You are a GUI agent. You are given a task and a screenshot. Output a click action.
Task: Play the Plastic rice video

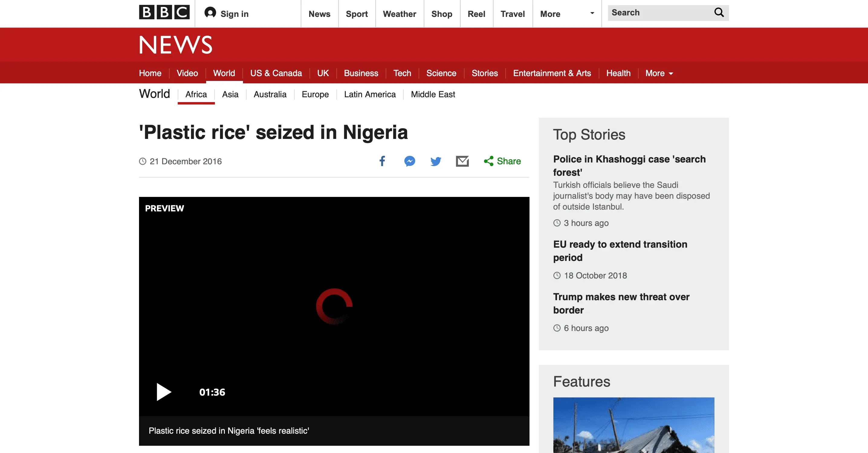click(x=164, y=392)
